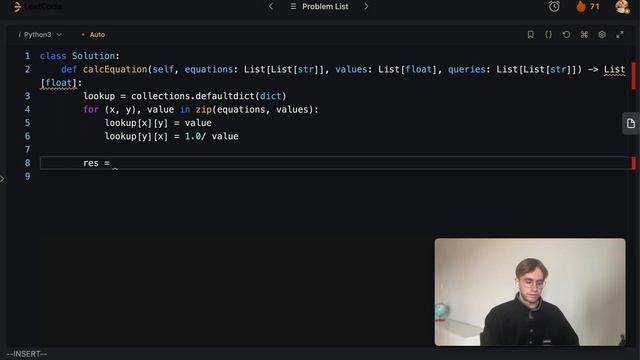Bookmark the code with bookmark icon
Screen dimensions: 640x360
(530, 35)
